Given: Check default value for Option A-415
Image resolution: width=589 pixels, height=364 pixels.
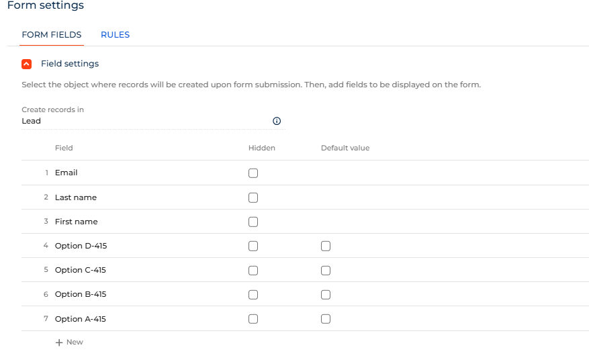Looking at the screenshot, I should pos(326,319).
